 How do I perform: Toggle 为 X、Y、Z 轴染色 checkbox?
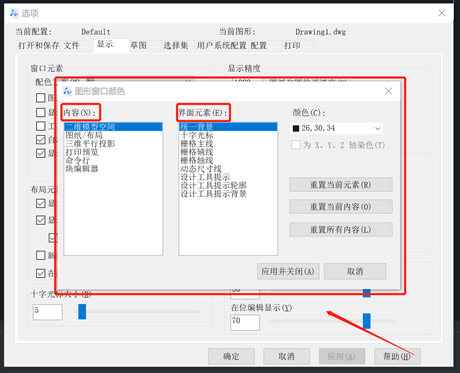pos(296,145)
